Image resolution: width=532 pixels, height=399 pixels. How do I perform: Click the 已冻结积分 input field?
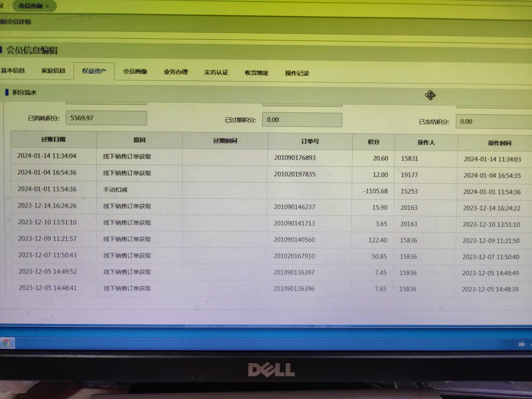493,122
